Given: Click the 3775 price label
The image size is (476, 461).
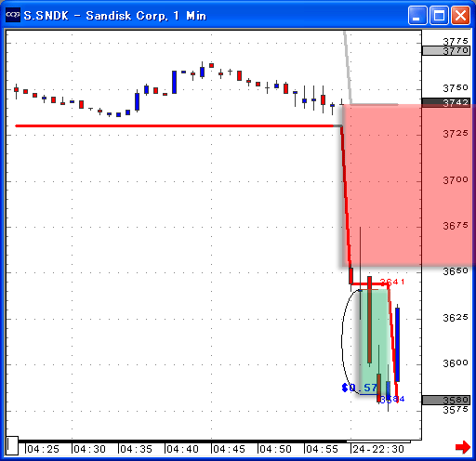Looking at the screenshot, I should 456,41.
